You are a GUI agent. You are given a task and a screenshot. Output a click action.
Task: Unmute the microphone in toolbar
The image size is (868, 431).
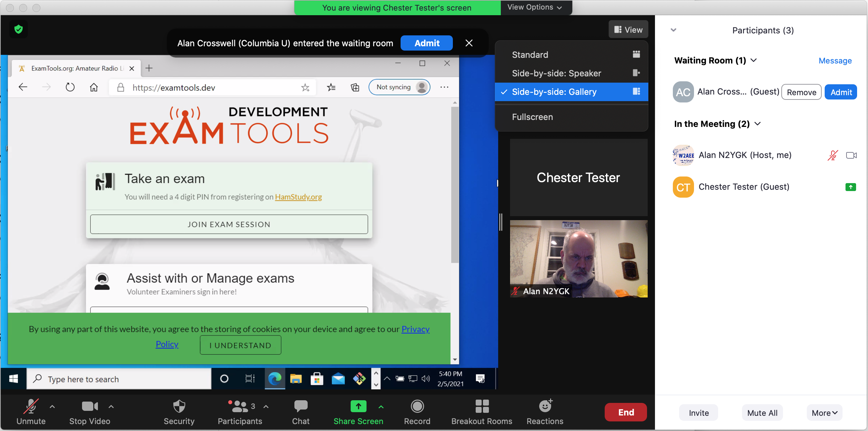coord(31,407)
